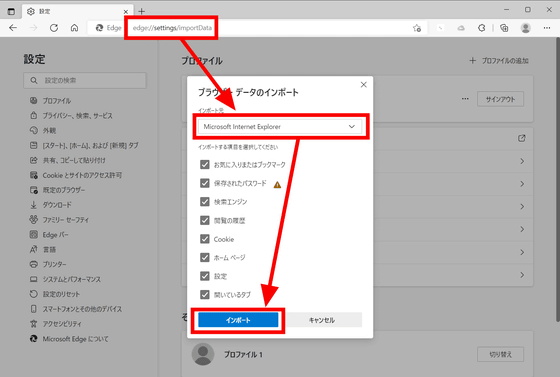Open the Collections icon in toolbar

[504, 28]
